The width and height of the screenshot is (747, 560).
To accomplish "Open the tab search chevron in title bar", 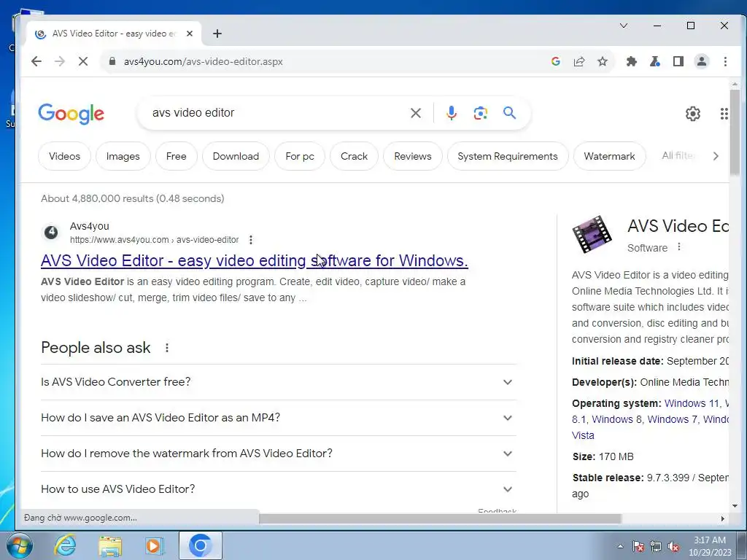I will (x=623, y=26).
